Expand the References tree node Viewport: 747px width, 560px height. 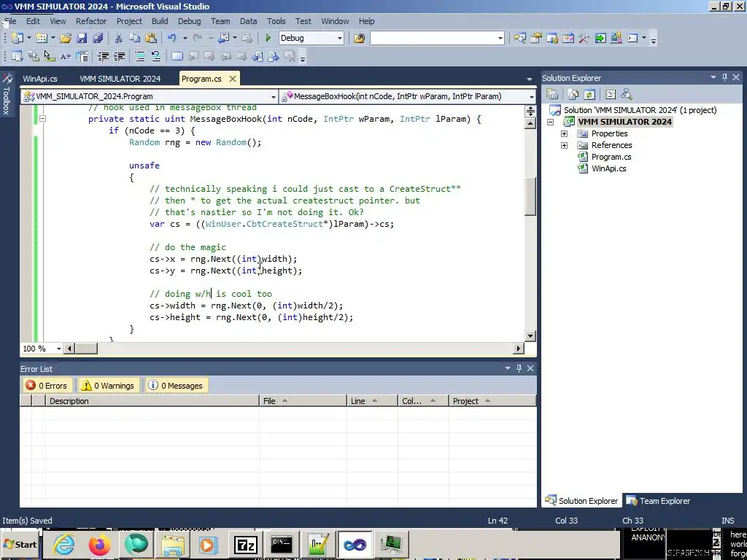point(564,145)
